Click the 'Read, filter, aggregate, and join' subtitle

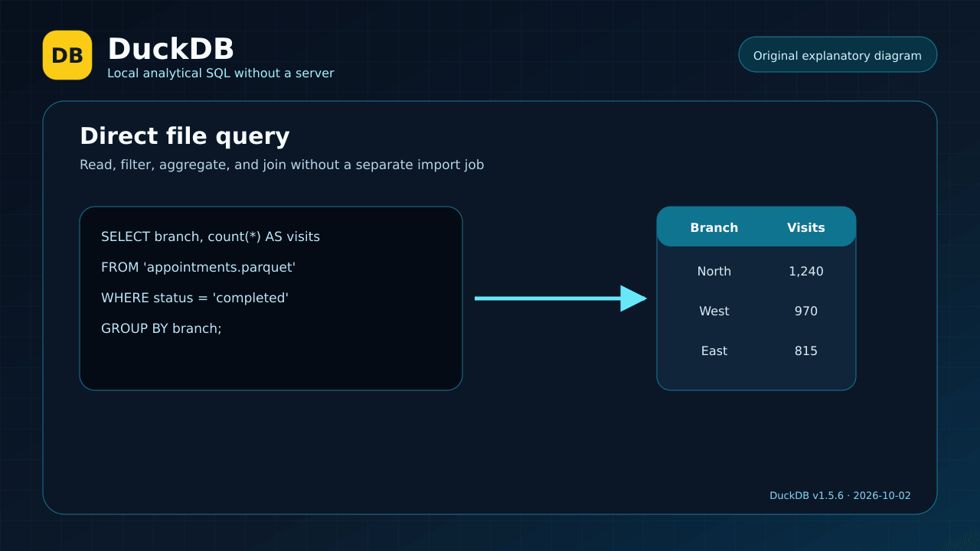click(x=282, y=165)
